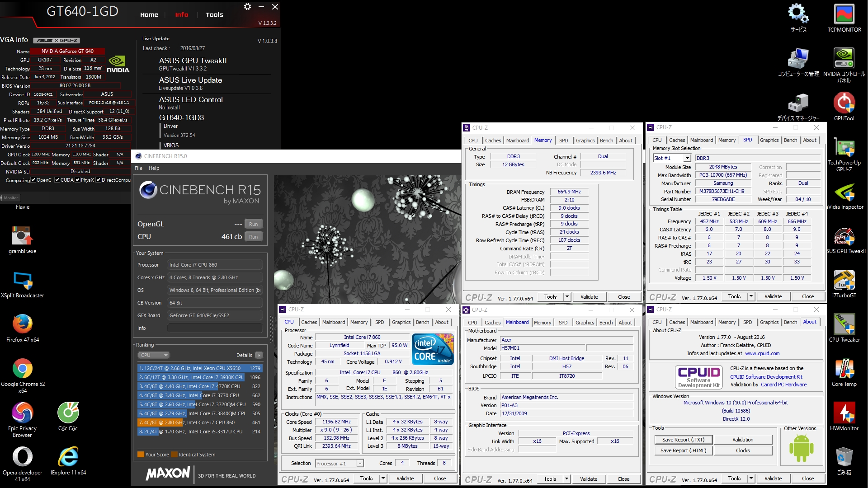Image resolution: width=868 pixels, height=488 pixels.
Task: Open コンピューターの管理 desktop icon
Action: coord(798,62)
